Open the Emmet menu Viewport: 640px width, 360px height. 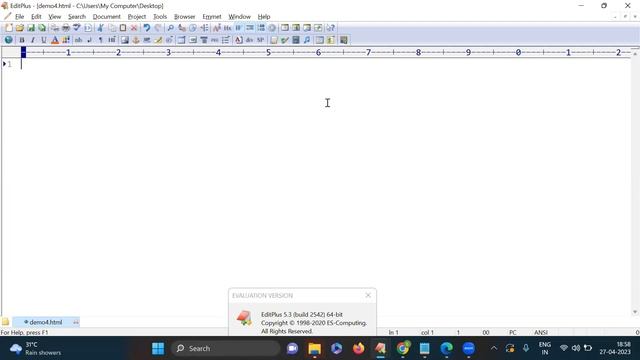[x=212, y=17]
